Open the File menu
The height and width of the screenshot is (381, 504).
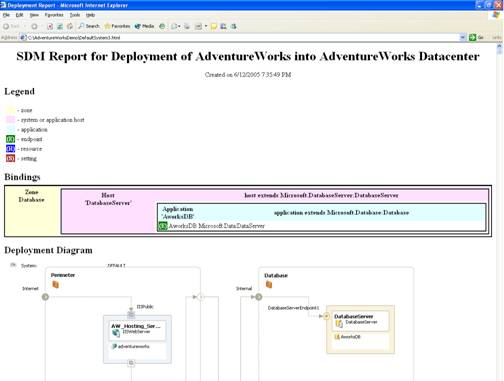click(6, 15)
